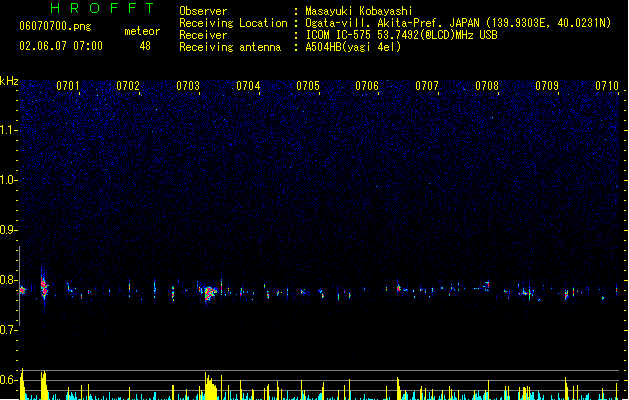Click the 0704 time marker
The image size is (629, 400).
248,86
